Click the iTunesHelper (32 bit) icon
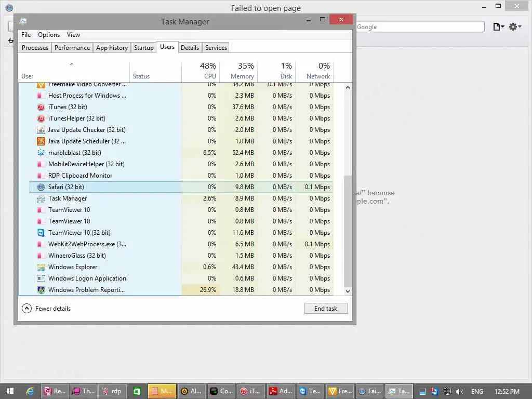Image resolution: width=532 pixels, height=399 pixels. tap(41, 118)
